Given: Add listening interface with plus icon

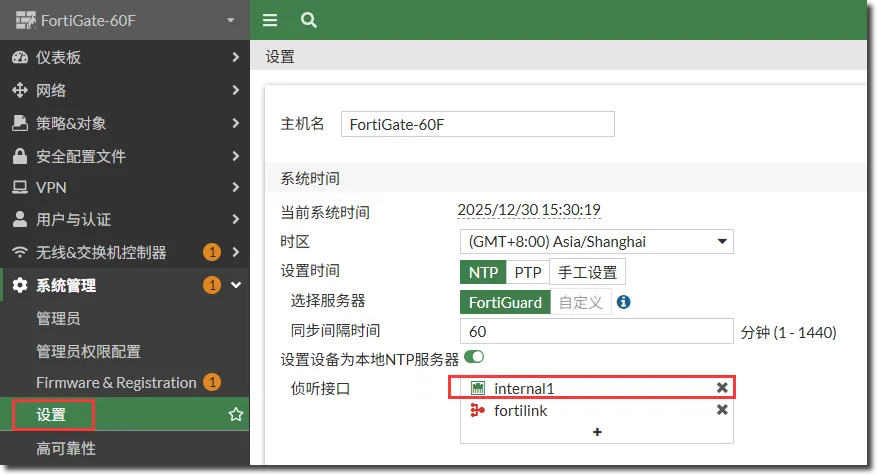Looking at the screenshot, I should (597, 432).
